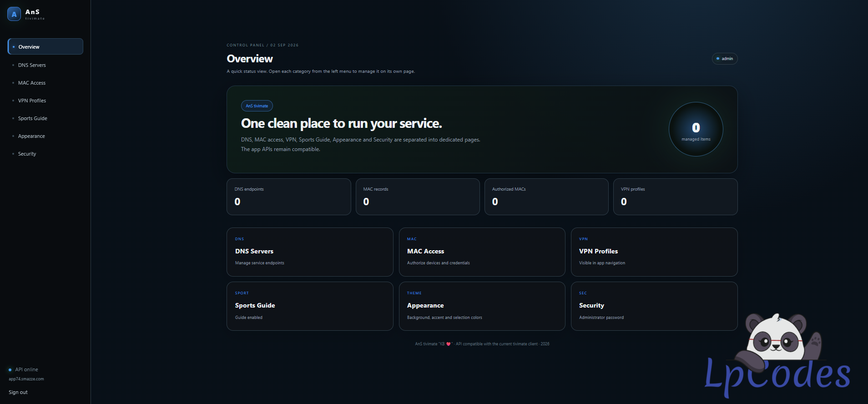Click the AnS tivimate pill badge
Screen dimensions: 868x404
257,106
